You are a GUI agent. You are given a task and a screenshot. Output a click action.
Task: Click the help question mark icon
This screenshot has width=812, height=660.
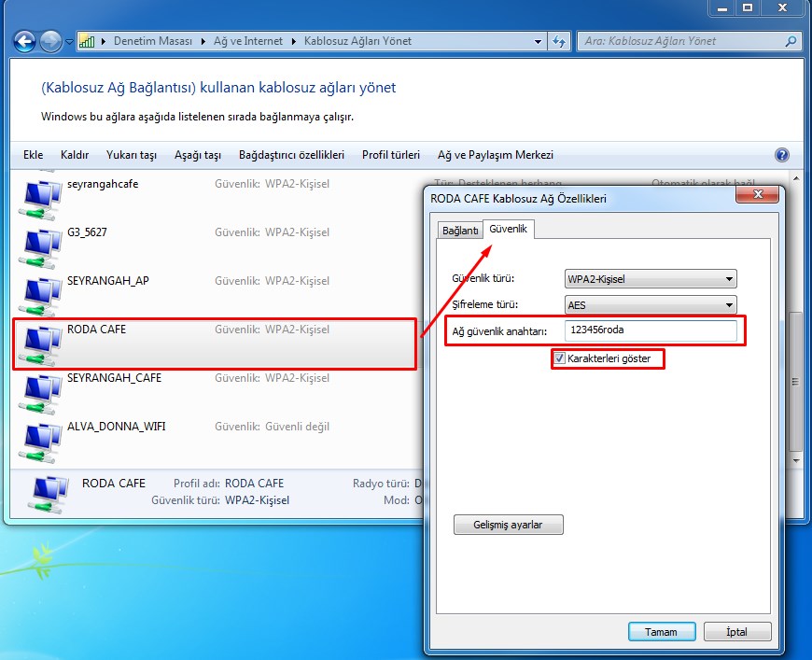[782, 155]
